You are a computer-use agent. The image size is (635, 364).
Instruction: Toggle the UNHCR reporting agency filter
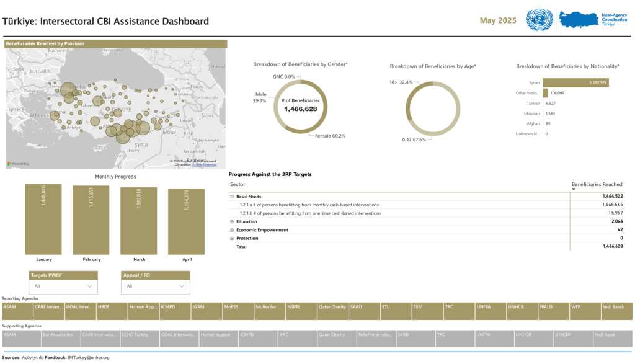click(x=522, y=307)
